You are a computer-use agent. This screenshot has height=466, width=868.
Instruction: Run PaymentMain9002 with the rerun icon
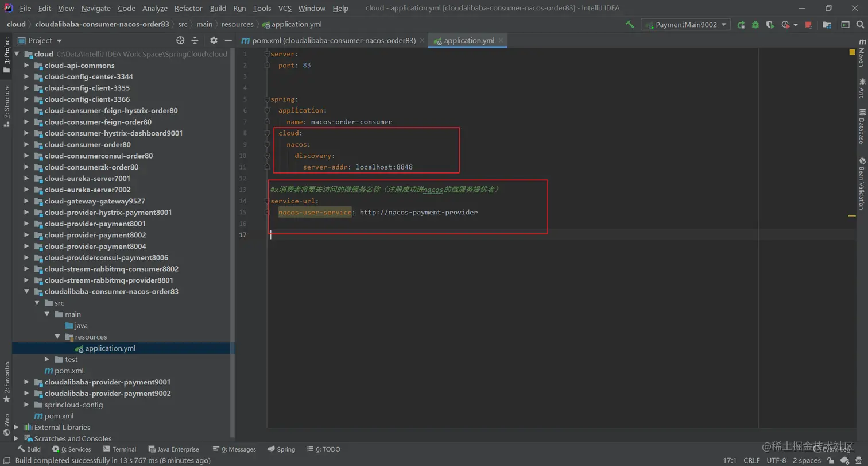(x=741, y=25)
